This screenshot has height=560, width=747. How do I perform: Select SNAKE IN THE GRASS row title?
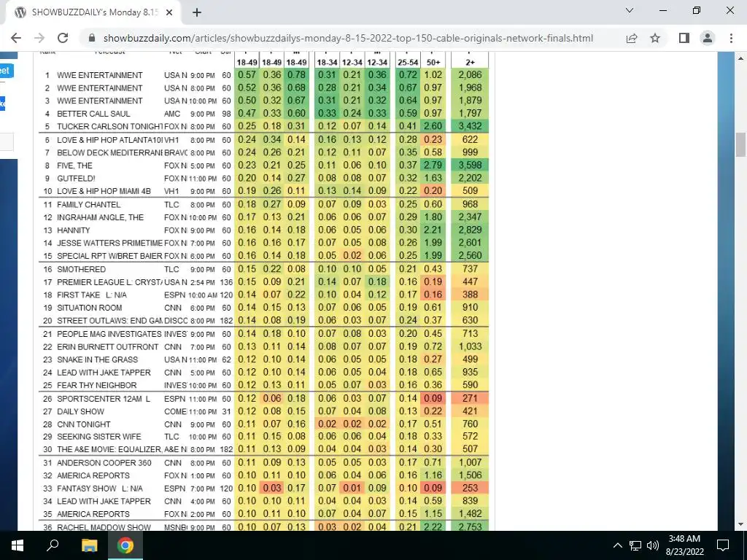tap(97, 359)
